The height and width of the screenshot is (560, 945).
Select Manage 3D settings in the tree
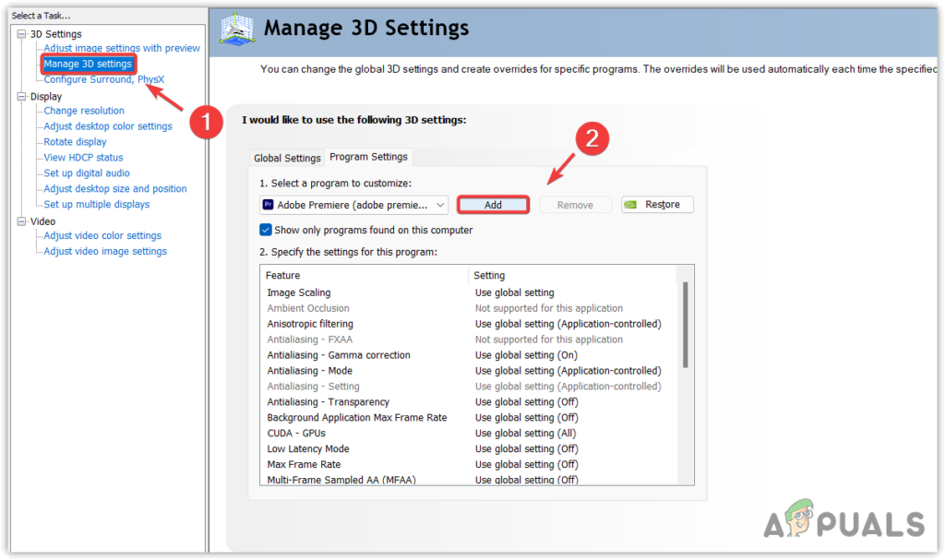tap(88, 64)
